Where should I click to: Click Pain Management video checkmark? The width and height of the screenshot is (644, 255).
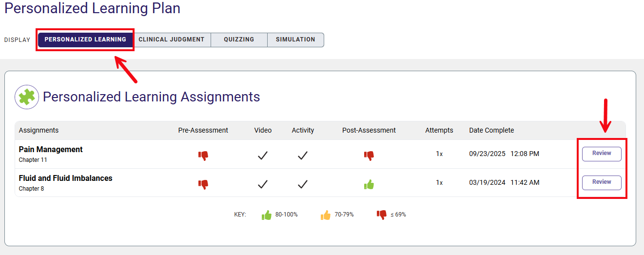263,156
